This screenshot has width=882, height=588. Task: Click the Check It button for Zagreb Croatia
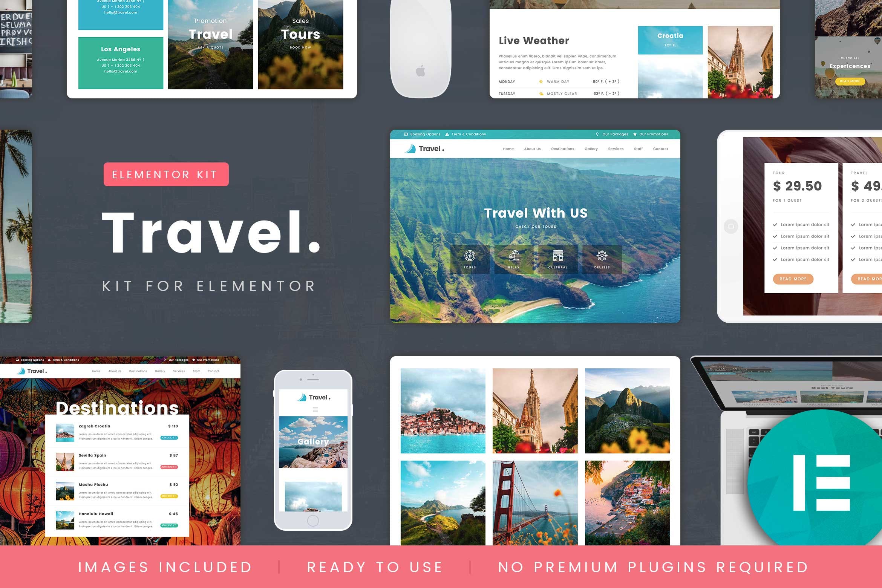(171, 438)
